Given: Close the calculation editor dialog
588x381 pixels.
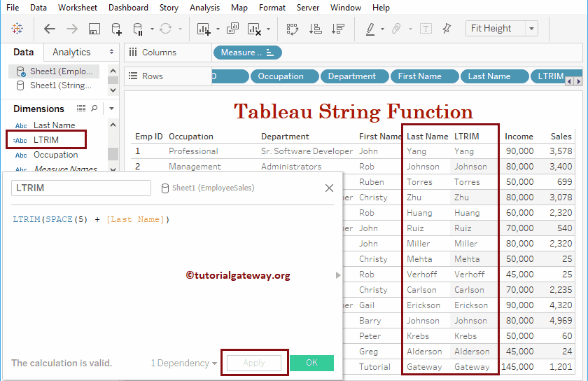Looking at the screenshot, I should click(329, 188).
